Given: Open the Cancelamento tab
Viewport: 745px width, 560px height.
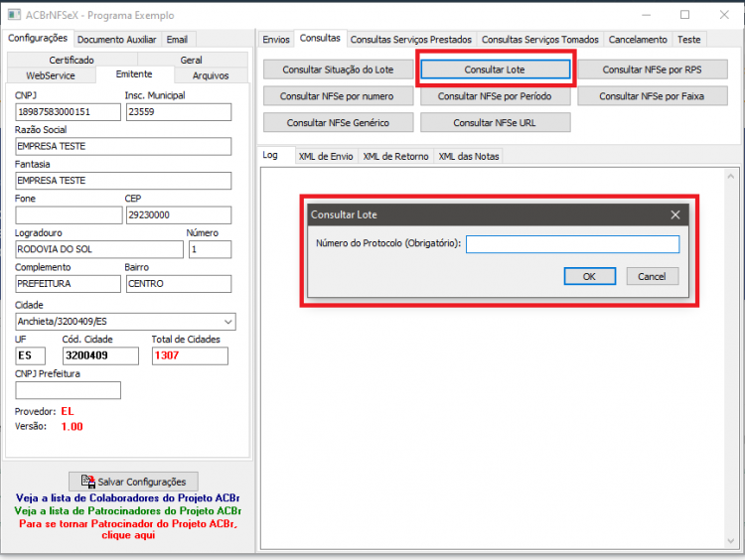Looking at the screenshot, I should click(x=638, y=40).
